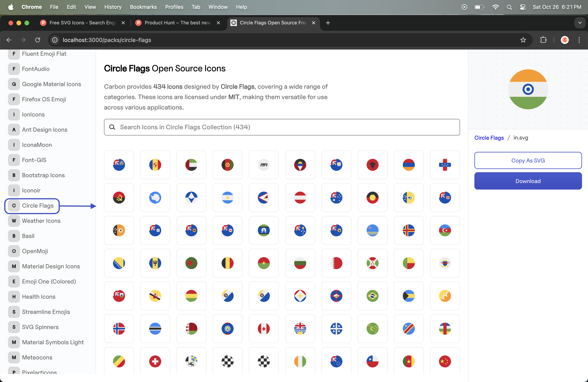Select the Åland Islands flag icon
The image size is (588, 382).
[409, 230]
